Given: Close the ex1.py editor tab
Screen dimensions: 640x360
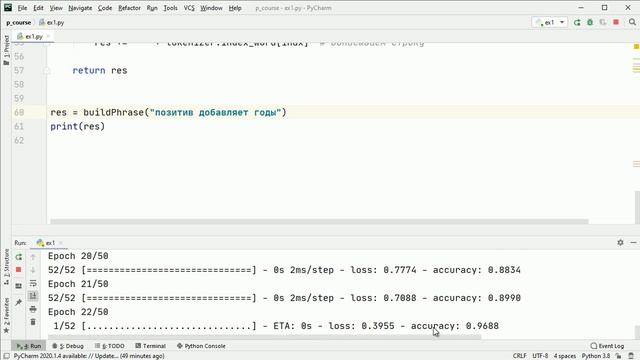Looking at the screenshot, I should click(x=48, y=36).
